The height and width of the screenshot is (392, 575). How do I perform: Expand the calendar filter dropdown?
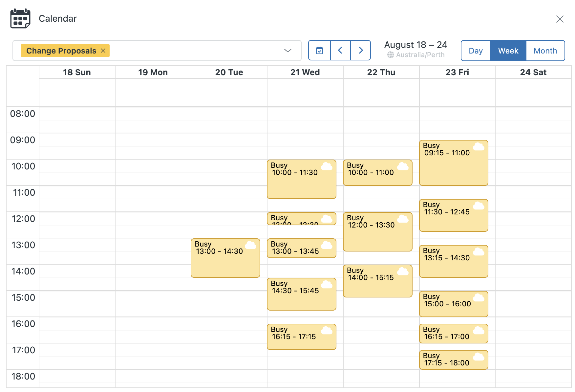tap(287, 51)
